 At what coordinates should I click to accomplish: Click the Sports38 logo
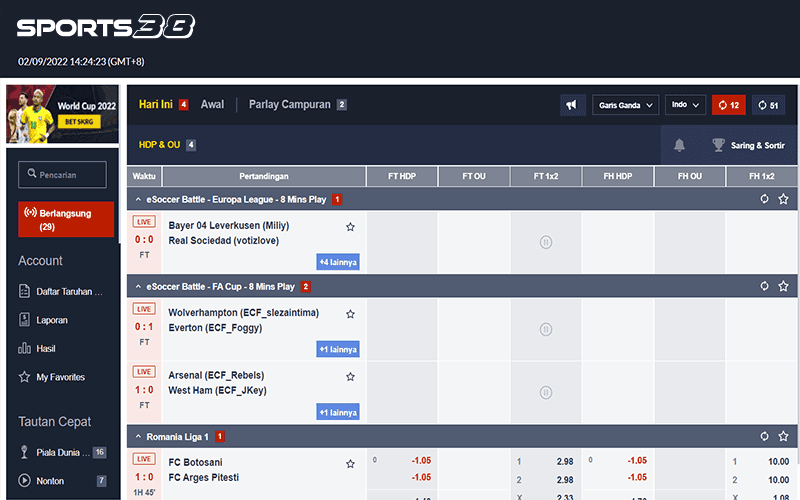tap(106, 27)
